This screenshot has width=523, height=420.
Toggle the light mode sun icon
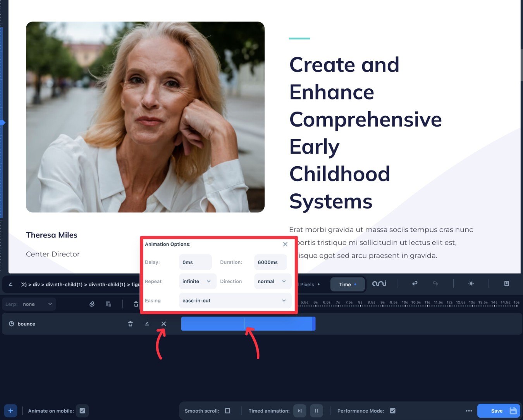[x=471, y=284]
